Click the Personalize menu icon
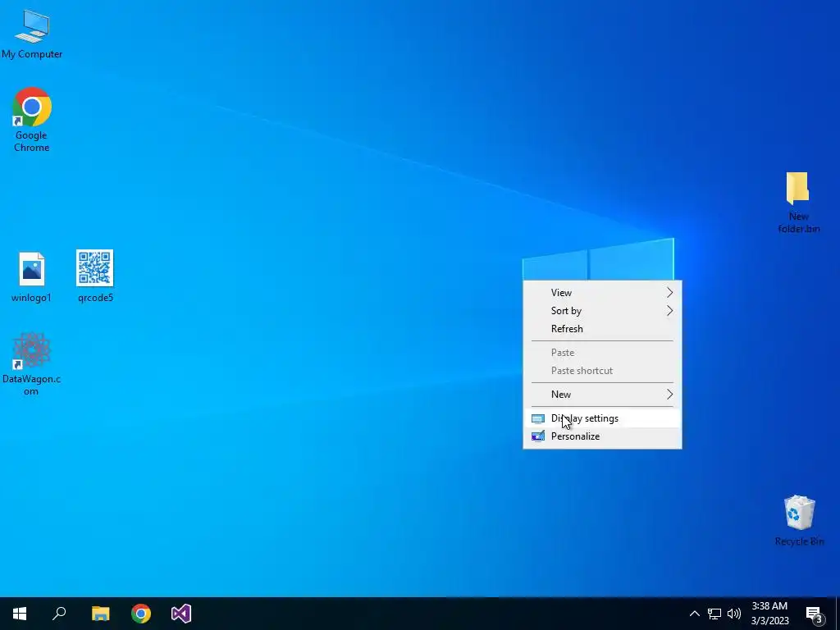This screenshot has height=630, width=840. click(x=538, y=436)
